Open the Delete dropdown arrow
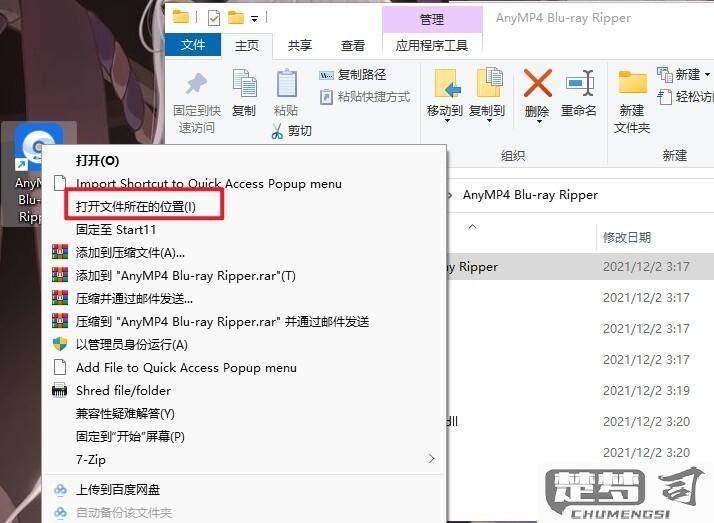 pyautogui.click(x=539, y=122)
